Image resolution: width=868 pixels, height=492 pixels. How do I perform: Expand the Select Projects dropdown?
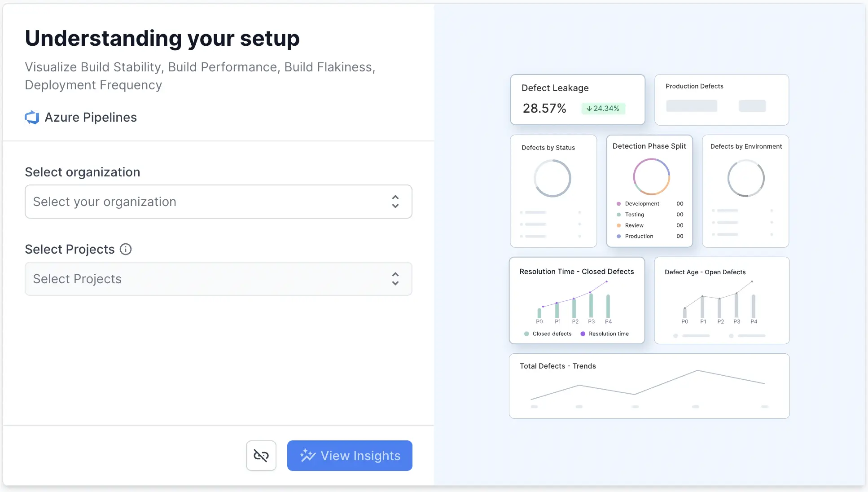tap(218, 279)
